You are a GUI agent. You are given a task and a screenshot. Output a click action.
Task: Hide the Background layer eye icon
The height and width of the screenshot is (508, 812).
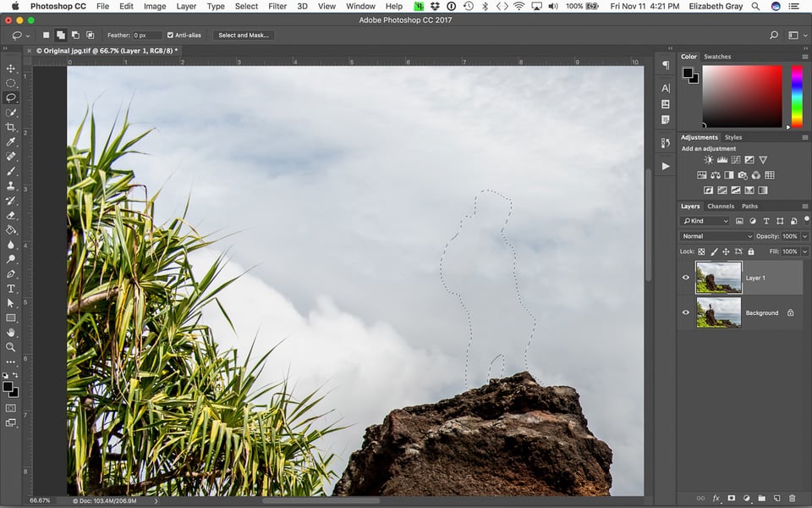(x=686, y=312)
